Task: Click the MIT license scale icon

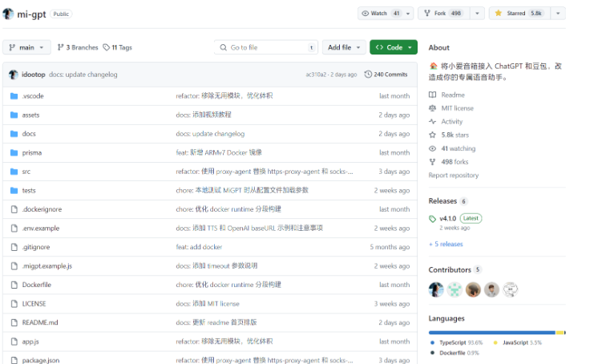Action: tap(433, 108)
